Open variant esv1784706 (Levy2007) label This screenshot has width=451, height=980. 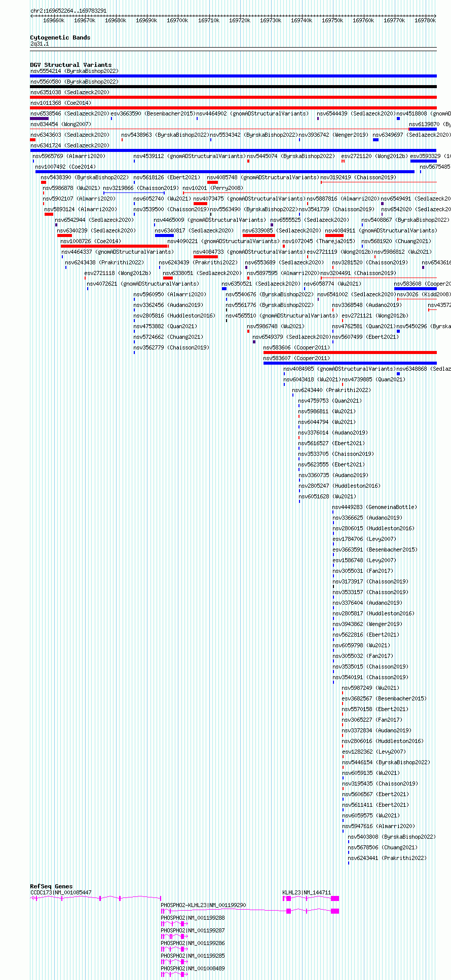(364, 539)
